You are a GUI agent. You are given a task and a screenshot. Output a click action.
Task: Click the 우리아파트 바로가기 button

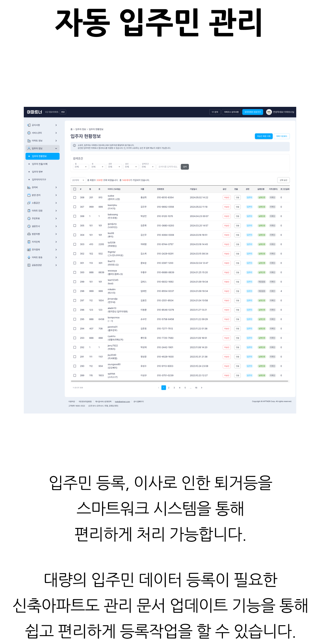tap(253, 112)
